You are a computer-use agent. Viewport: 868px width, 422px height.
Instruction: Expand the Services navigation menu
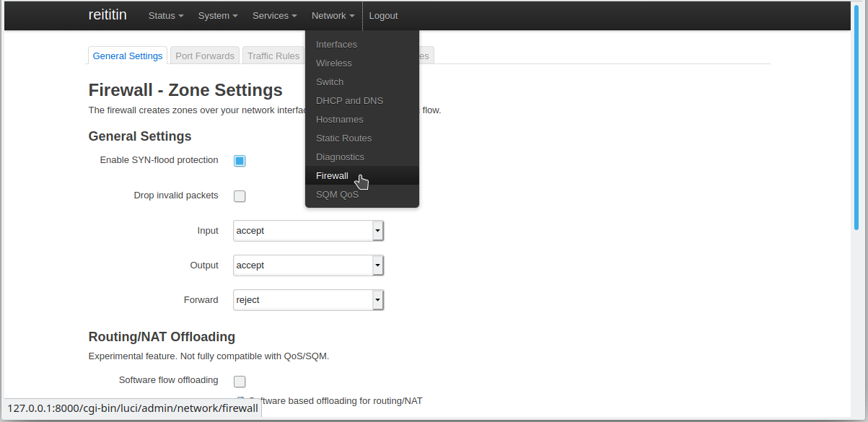pos(274,16)
